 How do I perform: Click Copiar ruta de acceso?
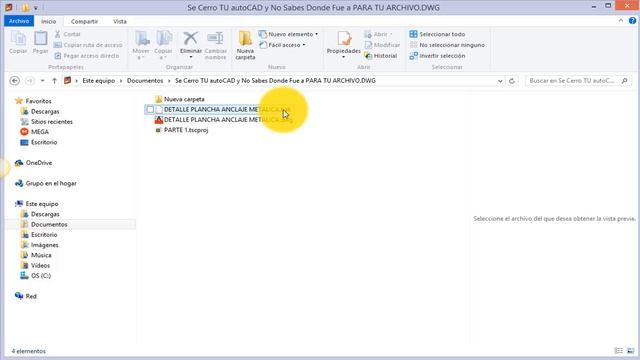coord(88,45)
